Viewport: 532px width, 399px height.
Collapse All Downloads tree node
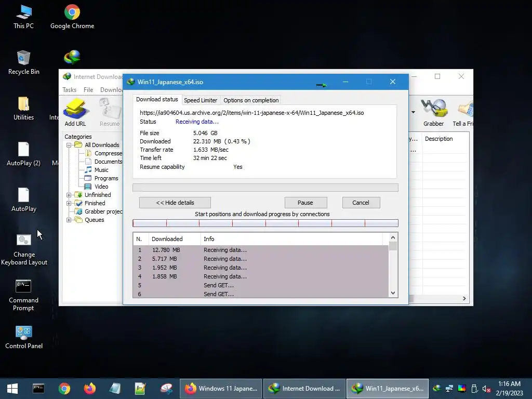tap(69, 145)
